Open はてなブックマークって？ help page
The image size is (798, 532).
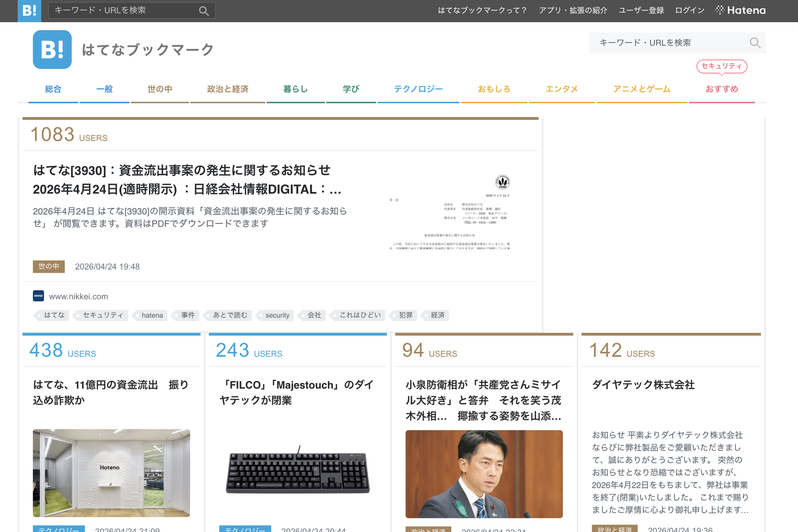481,10
